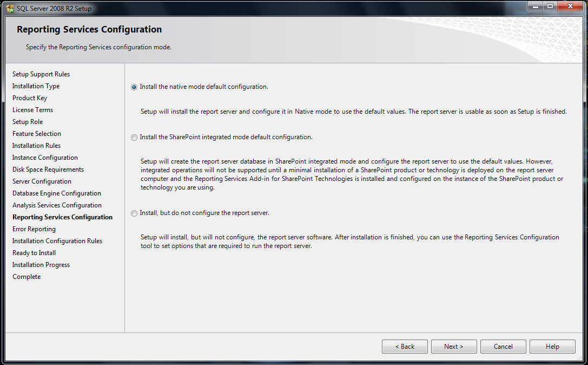The width and height of the screenshot is (588, 365).
Task: Click Instance Configuration step in sidebar
Action: coord(45,158)
